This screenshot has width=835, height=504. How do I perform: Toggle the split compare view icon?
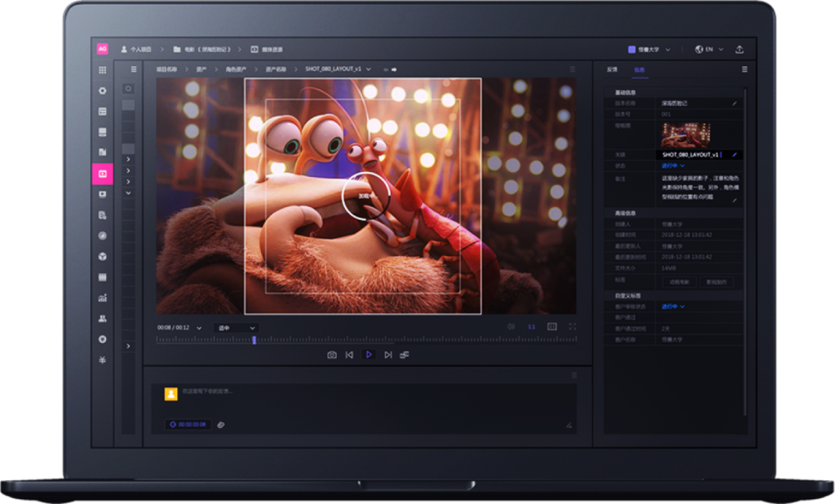[x=552, y=326]
